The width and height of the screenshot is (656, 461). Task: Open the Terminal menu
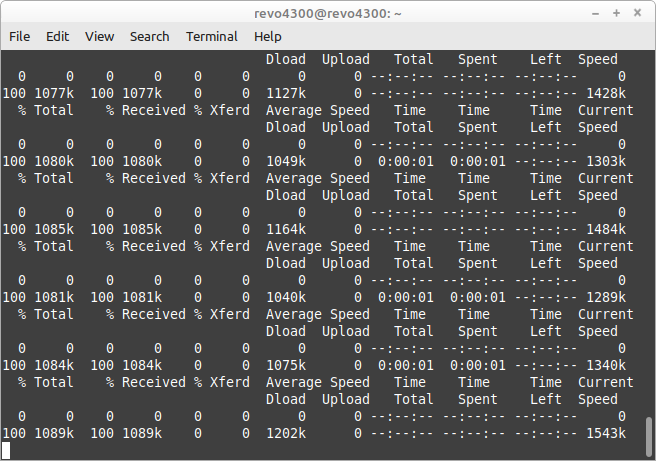212,37
